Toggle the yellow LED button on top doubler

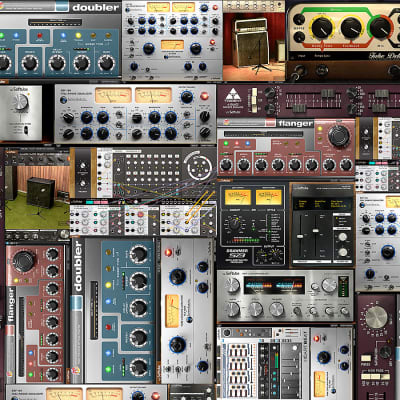tap(78, 35)
